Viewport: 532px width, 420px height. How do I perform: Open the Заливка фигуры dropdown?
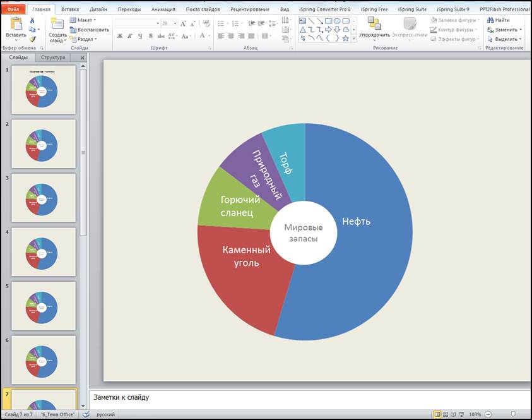click(455, 20)
